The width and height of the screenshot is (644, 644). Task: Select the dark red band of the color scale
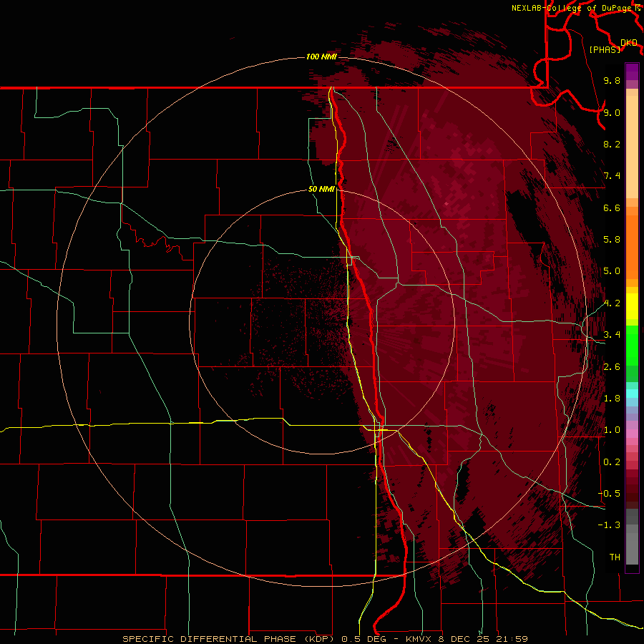[x=632, y=489]
